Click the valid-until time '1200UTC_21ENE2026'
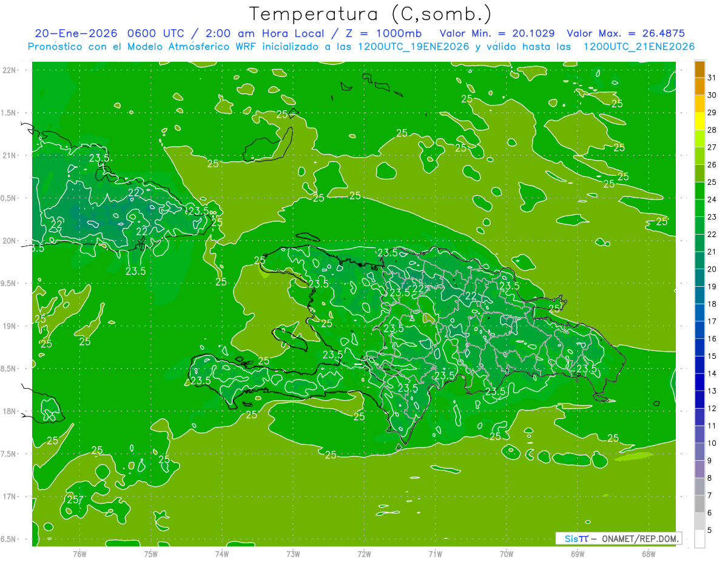The image size is (728, 562). pos(639,47)
